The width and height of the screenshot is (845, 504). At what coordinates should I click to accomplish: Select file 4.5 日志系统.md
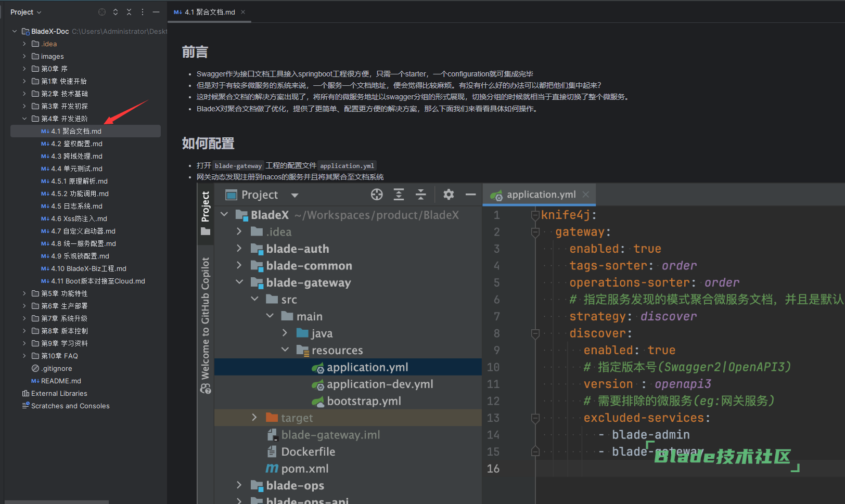[76, 206]
